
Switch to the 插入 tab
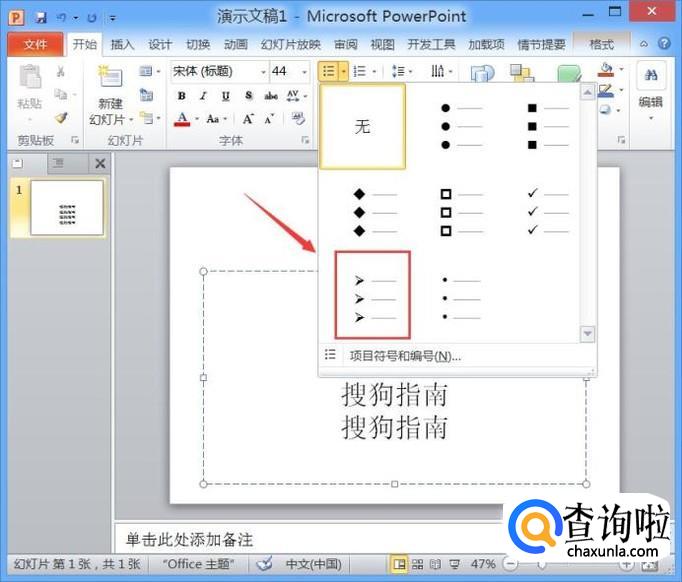point(122,44)
